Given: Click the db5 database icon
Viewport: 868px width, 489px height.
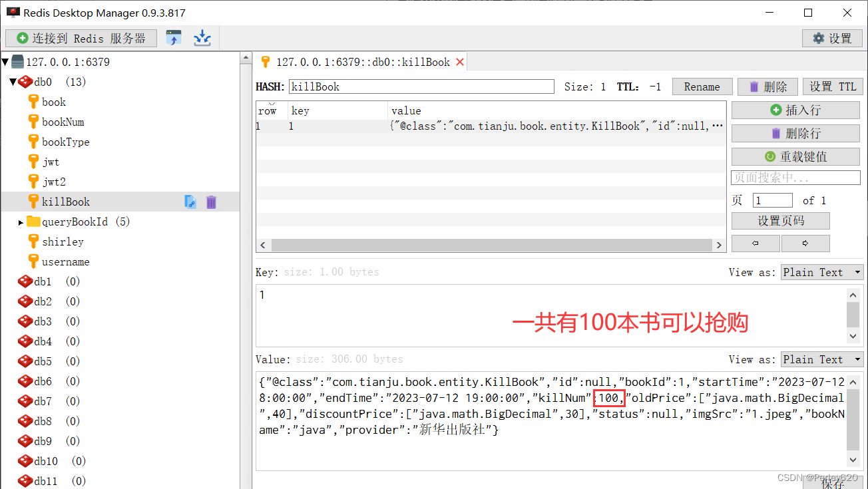Looking at the screenshot, I should click(x=25, y=361).
